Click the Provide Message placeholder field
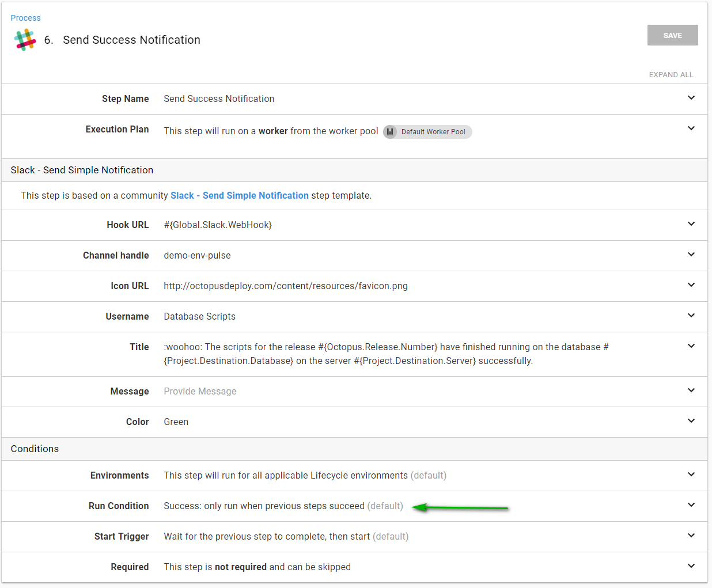This screenshot has width=712, height=588. [200, 392]
